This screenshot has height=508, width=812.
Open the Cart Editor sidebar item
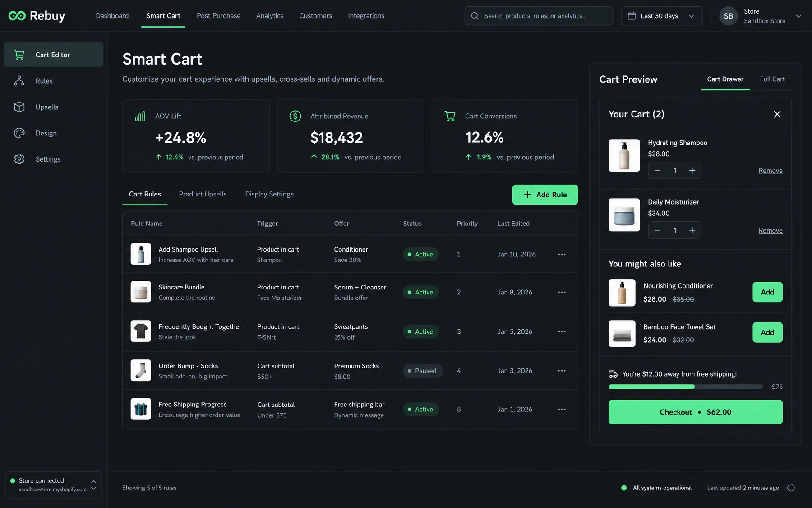53,55
